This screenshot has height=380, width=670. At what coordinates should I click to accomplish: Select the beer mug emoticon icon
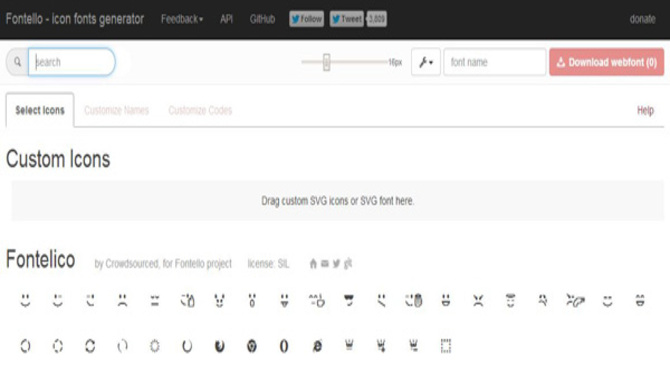point(414,300)
